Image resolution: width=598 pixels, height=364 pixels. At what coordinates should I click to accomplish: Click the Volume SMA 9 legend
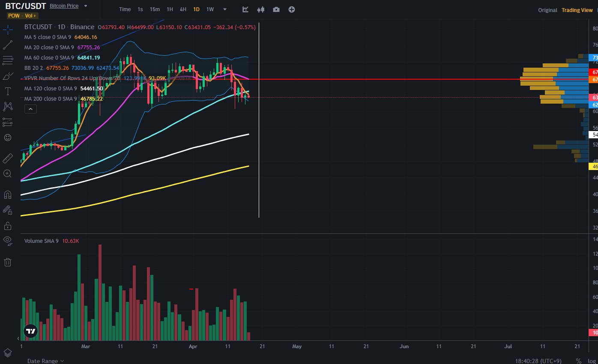(x=51, y=241)
